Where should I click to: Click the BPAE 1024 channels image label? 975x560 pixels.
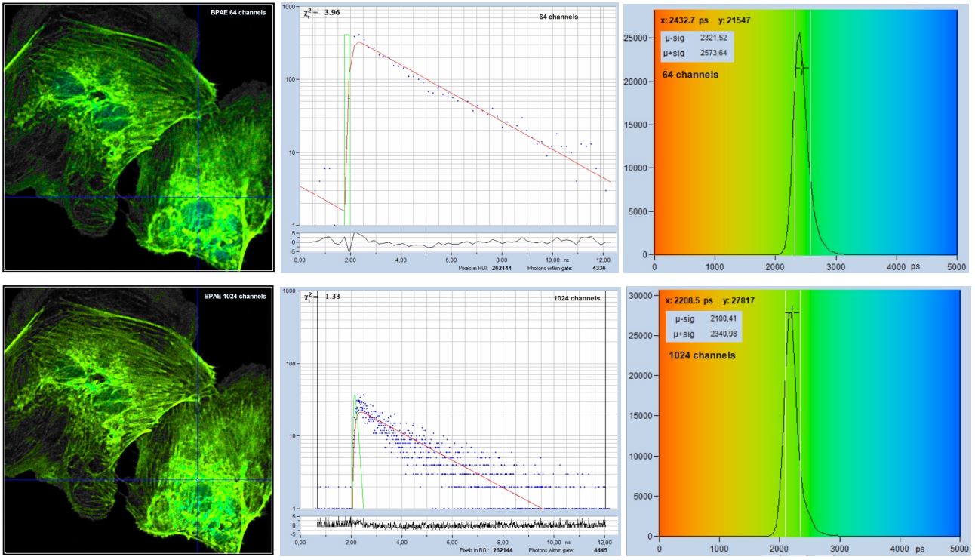234,296
